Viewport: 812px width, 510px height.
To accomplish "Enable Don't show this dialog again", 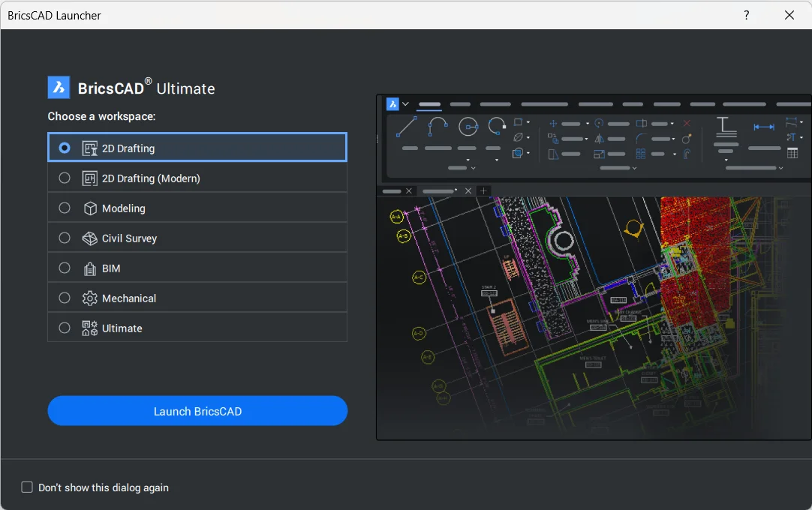I will tap(27, 487).
